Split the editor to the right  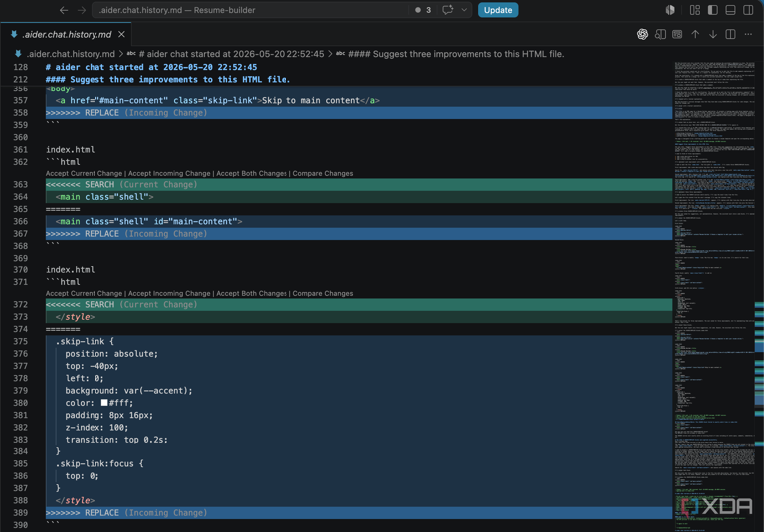tap(730, 34)
